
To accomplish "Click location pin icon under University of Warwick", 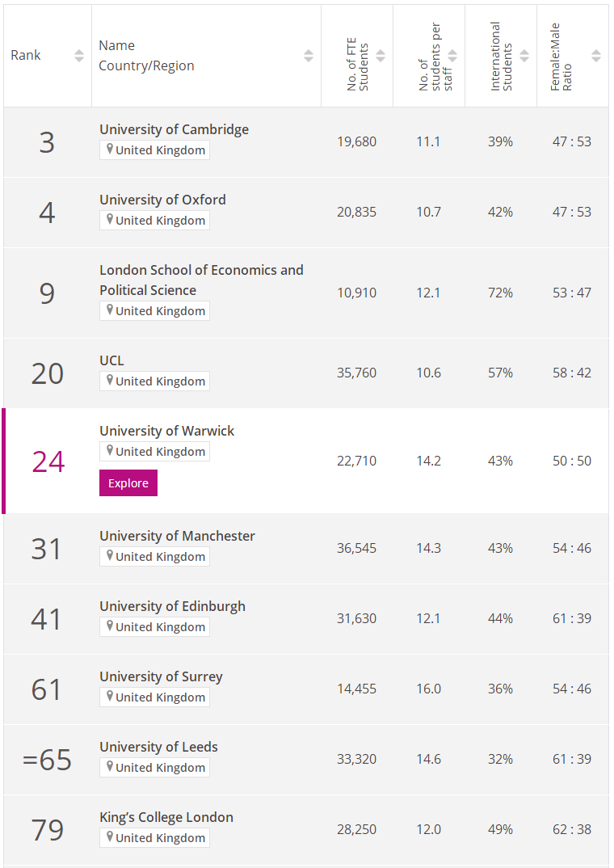I will click(110, 451).
